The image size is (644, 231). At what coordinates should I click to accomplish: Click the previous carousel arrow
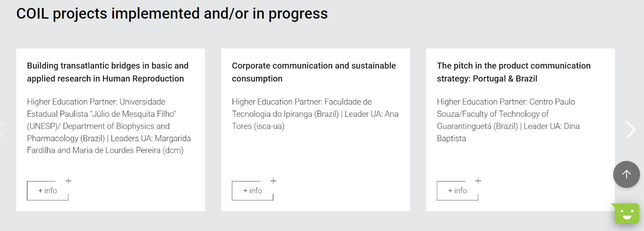pos(2,130)
